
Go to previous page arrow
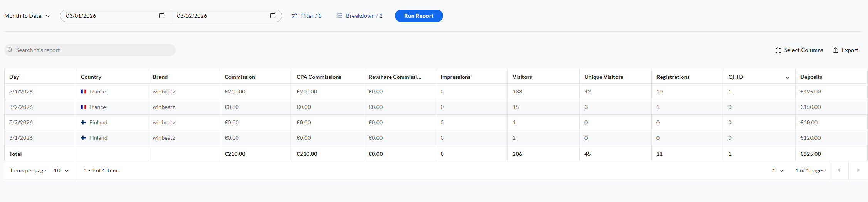click(x=839, y=170)
